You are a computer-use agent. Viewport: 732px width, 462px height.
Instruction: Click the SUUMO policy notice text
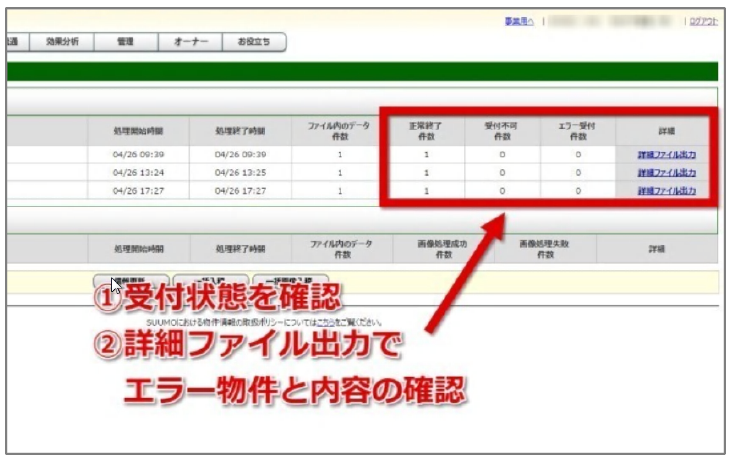pyautogui.click(x=264, y=322)
